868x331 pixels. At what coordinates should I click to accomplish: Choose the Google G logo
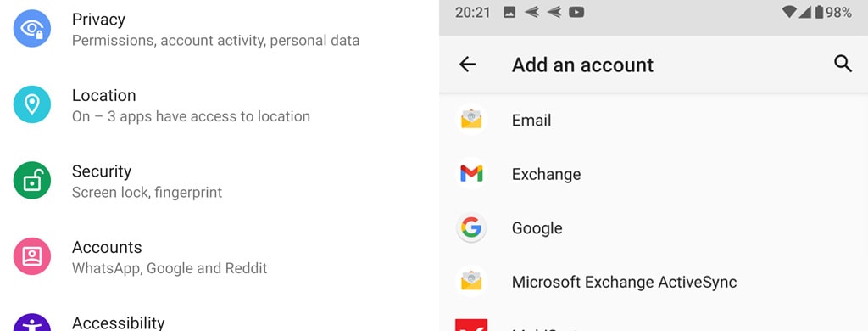pyautogui.click(x=471, y=227)
